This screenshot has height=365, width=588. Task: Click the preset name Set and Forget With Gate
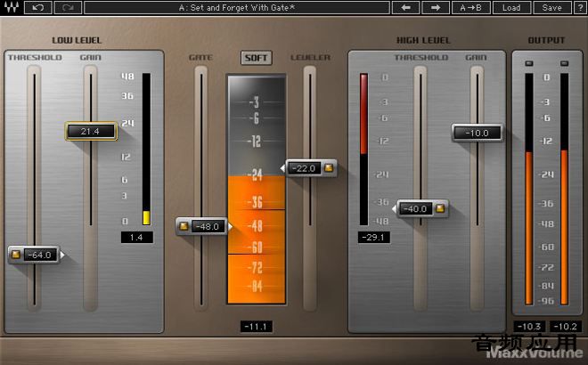(237, 7)
